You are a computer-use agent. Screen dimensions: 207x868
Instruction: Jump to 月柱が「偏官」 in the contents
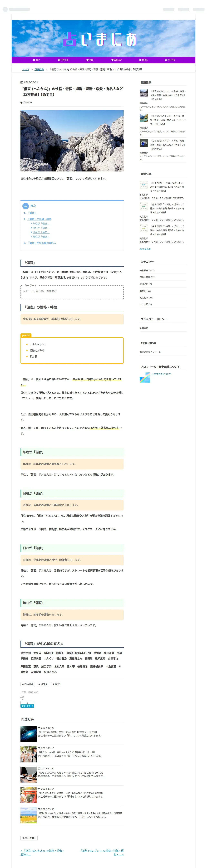41,228
